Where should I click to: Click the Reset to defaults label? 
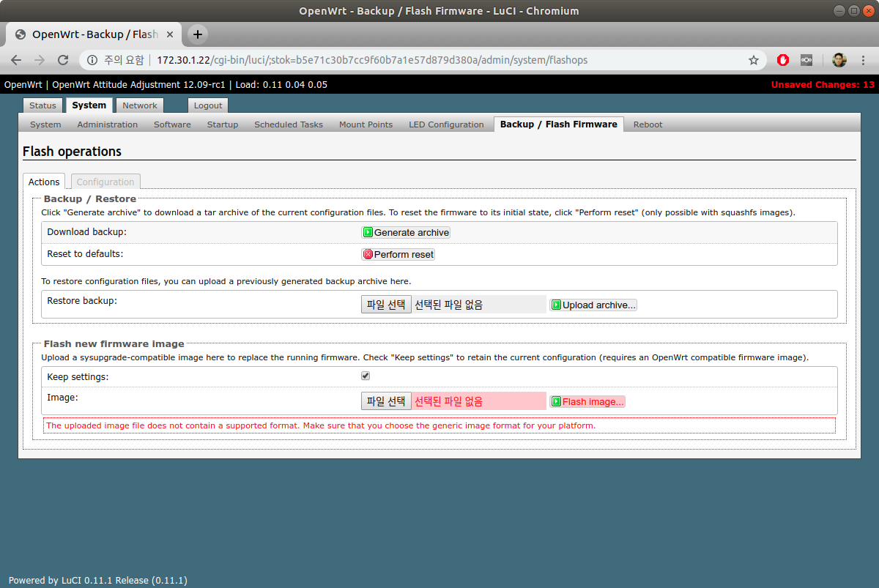coord(85,254)
